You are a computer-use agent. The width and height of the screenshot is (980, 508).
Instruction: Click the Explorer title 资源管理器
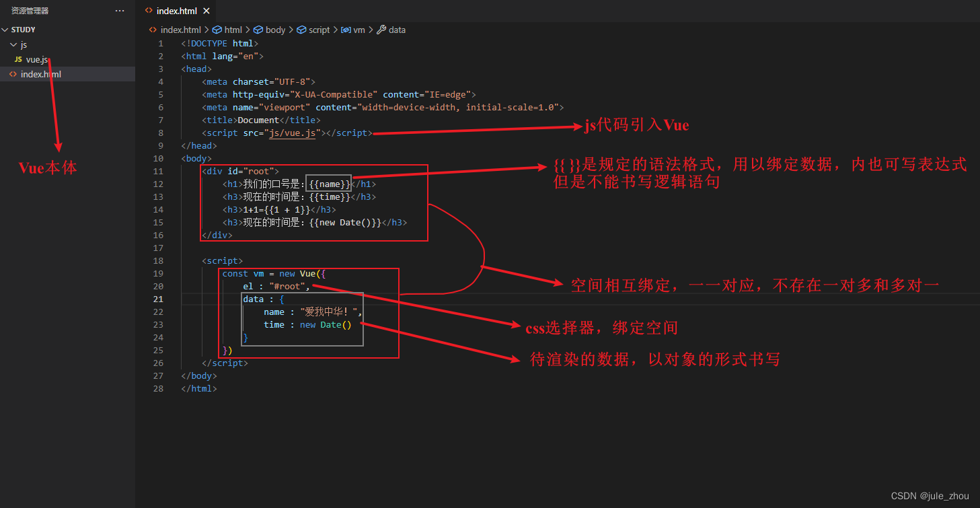coord(30,11)
